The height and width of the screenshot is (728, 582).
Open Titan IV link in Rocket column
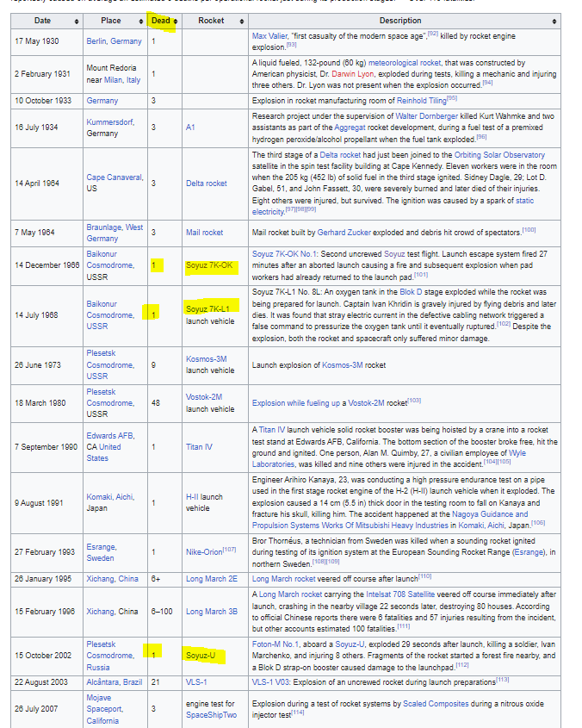(199, 447)
